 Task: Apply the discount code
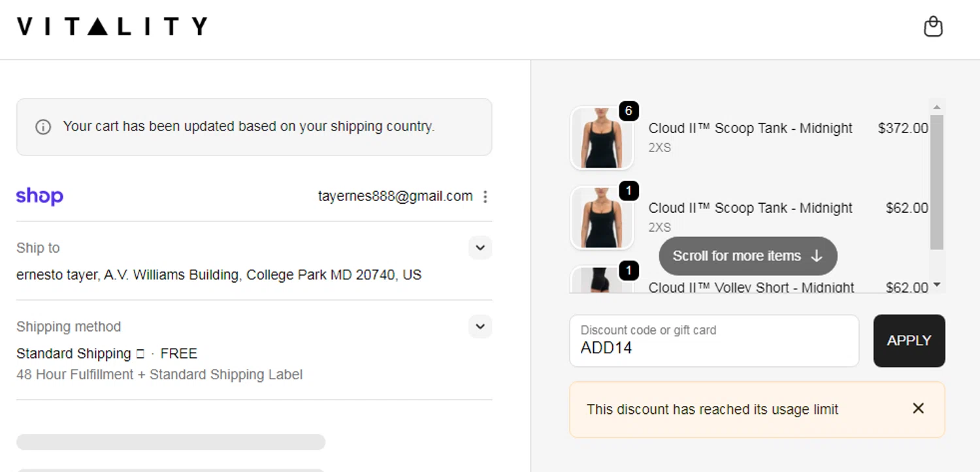[x=909, y=341]
